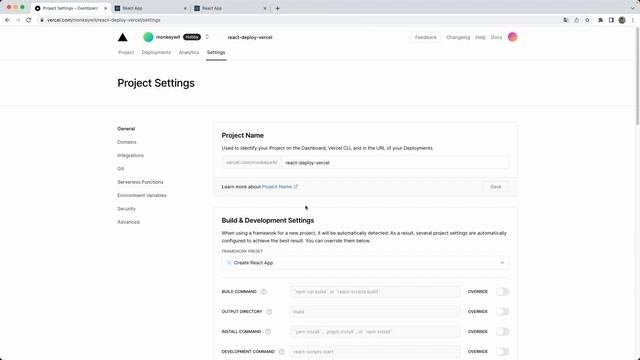Open browser extensions puzzle icon
Viewport: 640px width, 360px height.
pyautogui.click(x=600, y=20)
